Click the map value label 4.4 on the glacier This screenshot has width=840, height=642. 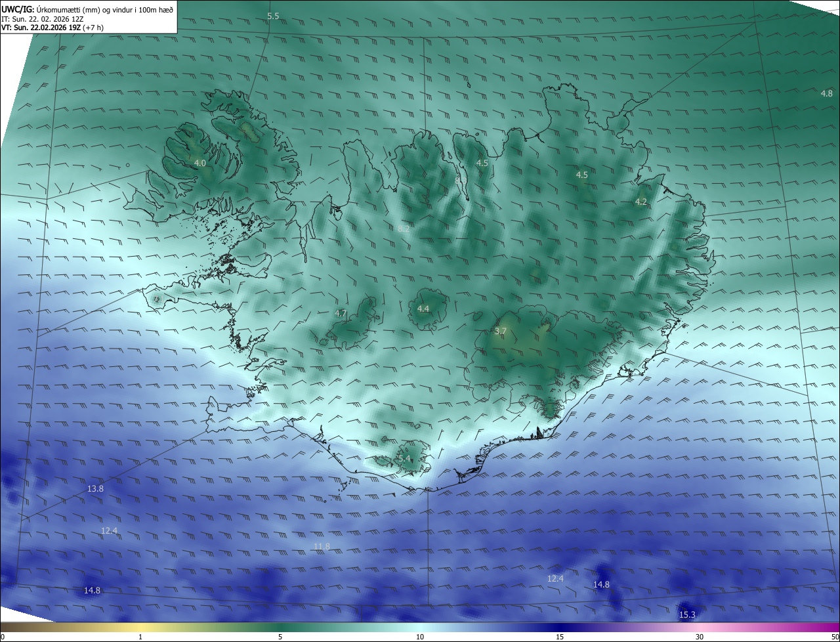[x=423, y=309]
